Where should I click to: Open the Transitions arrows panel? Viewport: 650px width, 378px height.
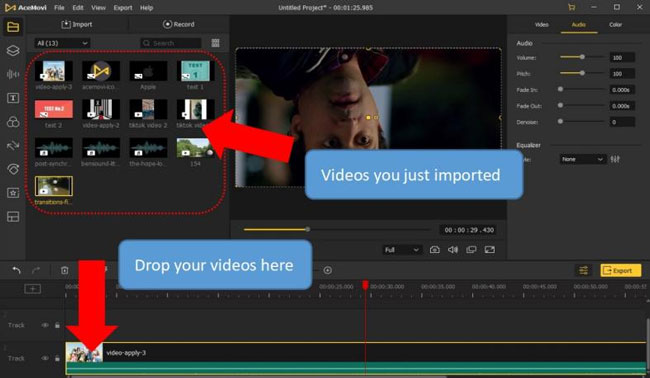(13, 145)
